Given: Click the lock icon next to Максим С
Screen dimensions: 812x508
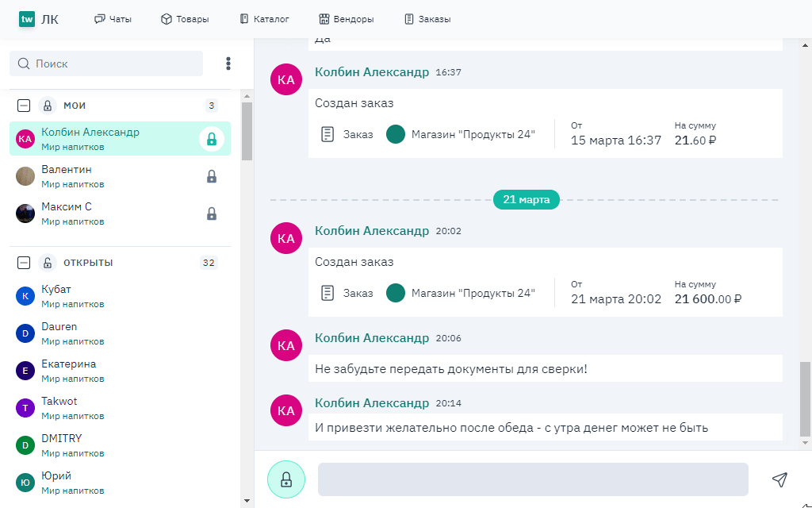Looking at the screenshot, I should click(212, 214).
